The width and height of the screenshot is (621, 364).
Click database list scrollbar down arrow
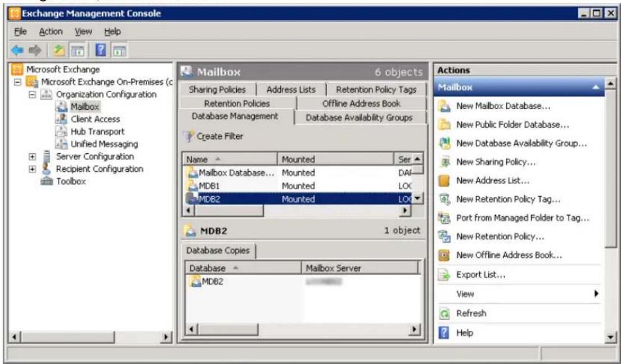click(x=417, y=198)
